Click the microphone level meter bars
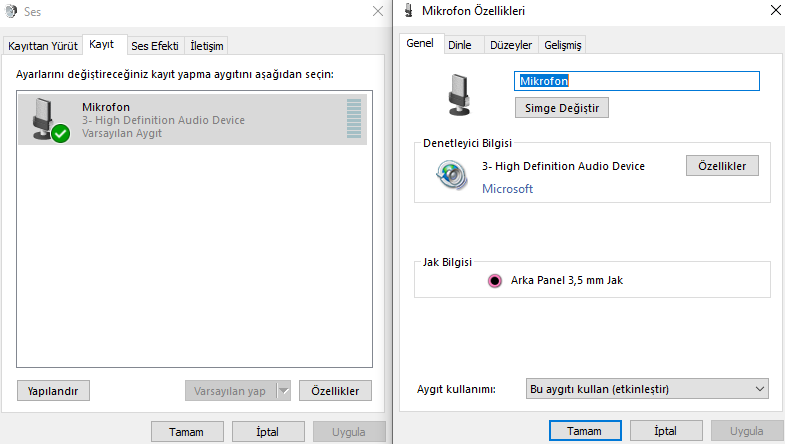 click(353, 119)
